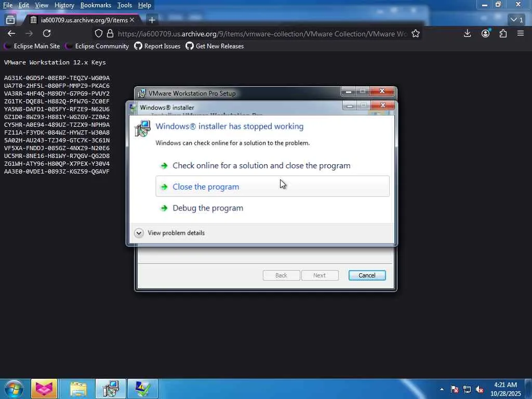Image resolution: width=532 pixels, height=399 pixels.
Task: Open the View menu
Action: tap(42, 5)
